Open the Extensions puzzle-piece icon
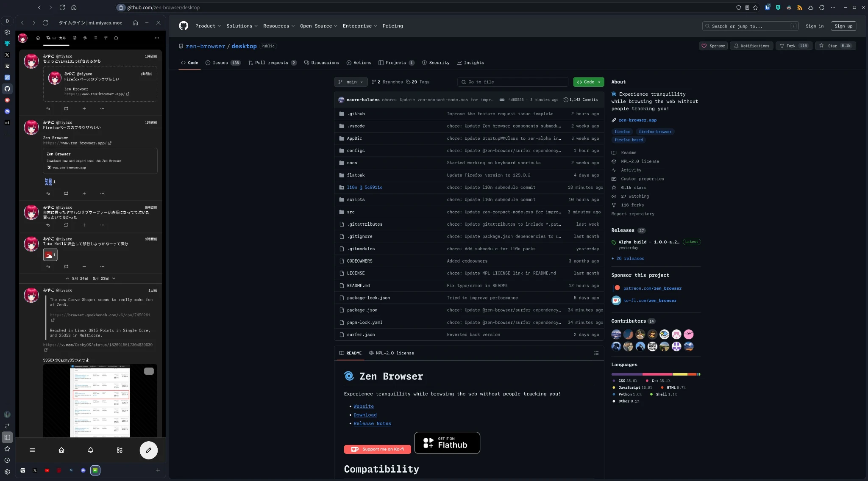 (x=821, y=8)
